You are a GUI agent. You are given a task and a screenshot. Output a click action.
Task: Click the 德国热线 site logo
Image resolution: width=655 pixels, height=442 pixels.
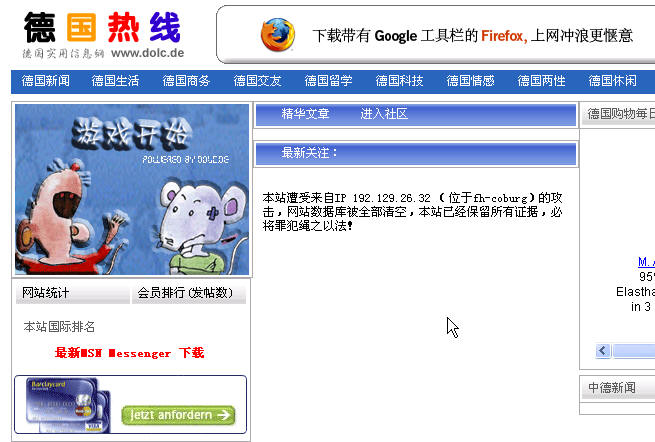click(x=103, y=35)
